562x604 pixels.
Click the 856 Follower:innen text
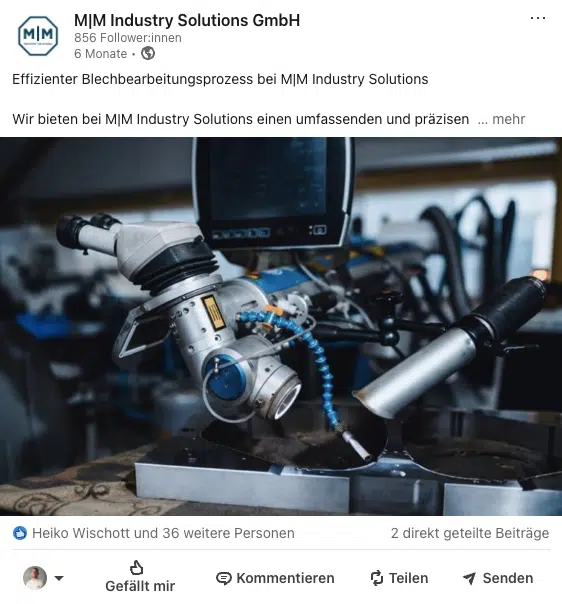(128, 38)
